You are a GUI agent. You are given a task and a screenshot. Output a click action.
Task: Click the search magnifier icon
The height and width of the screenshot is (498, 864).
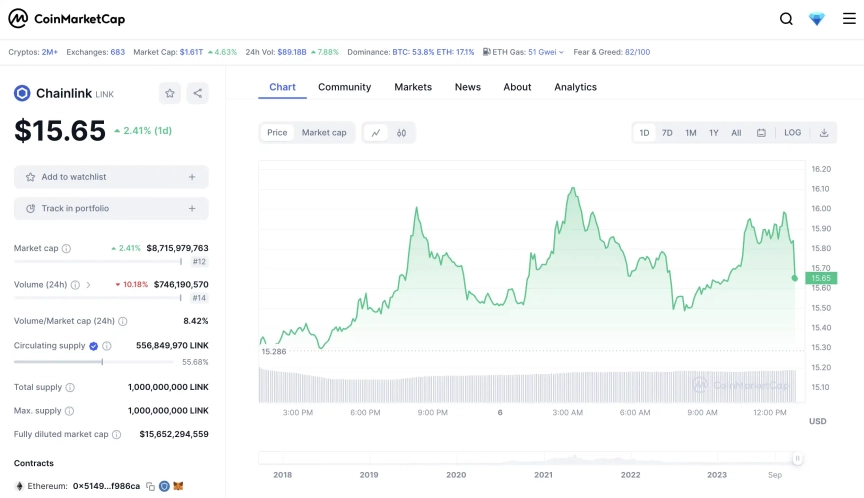786,19
